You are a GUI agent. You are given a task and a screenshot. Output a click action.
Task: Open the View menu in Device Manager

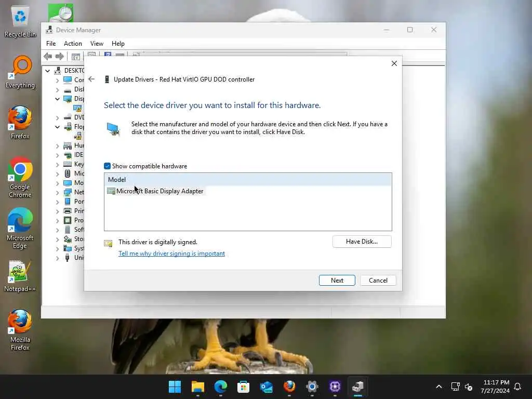click(97, 44)
